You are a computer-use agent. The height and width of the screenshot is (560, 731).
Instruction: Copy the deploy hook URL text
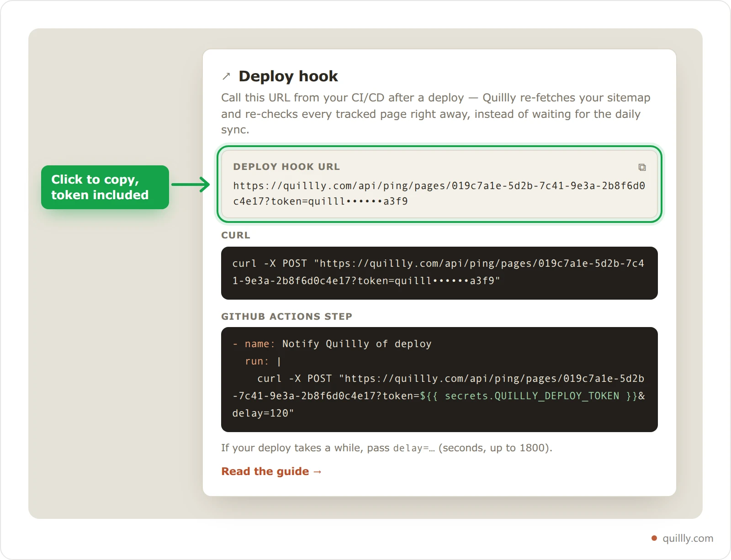pyautogui.click(x=439, y=193)
